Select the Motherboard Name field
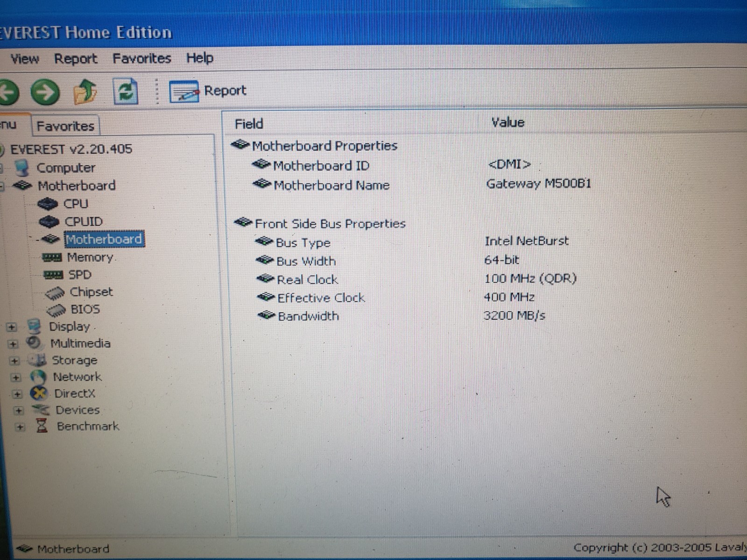 pyautogui.click(x=331, y=185)
